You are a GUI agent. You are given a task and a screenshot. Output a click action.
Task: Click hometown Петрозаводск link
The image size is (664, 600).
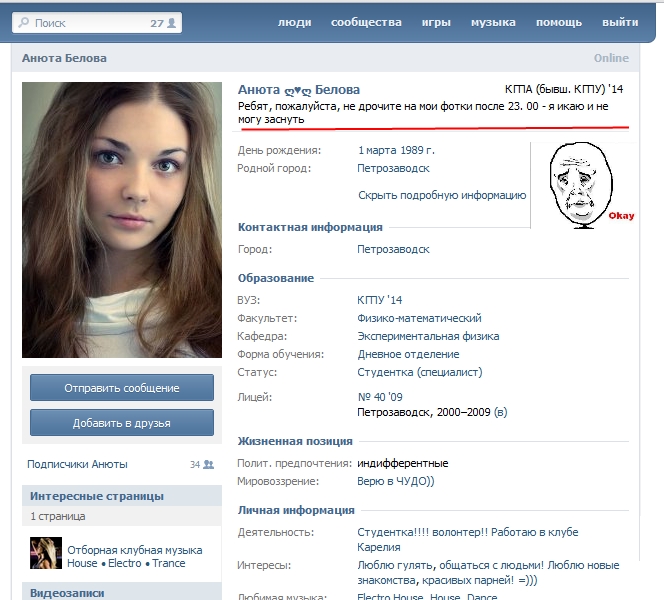click(393, 169)
